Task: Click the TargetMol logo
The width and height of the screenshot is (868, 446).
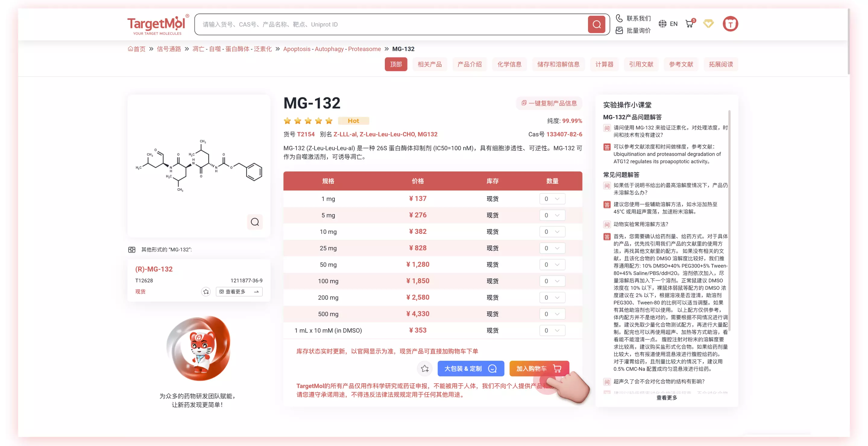Action: click(x=158, y=24)
